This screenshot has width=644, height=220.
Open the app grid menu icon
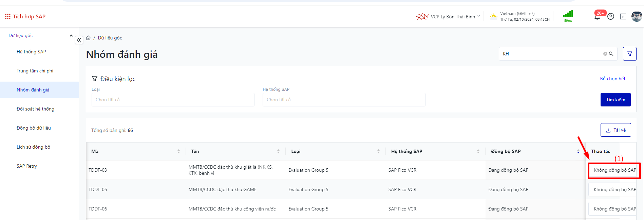pos(7,16)
